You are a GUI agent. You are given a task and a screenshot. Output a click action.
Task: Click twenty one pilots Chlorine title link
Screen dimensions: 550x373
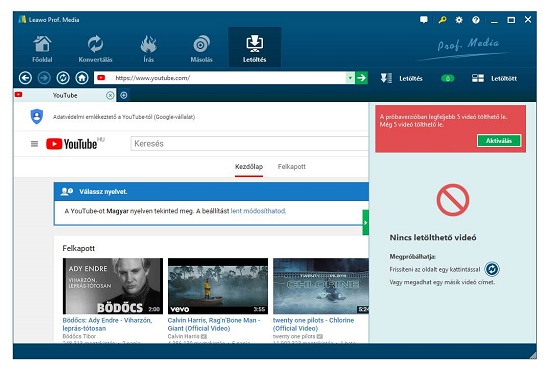click(313, 324)
